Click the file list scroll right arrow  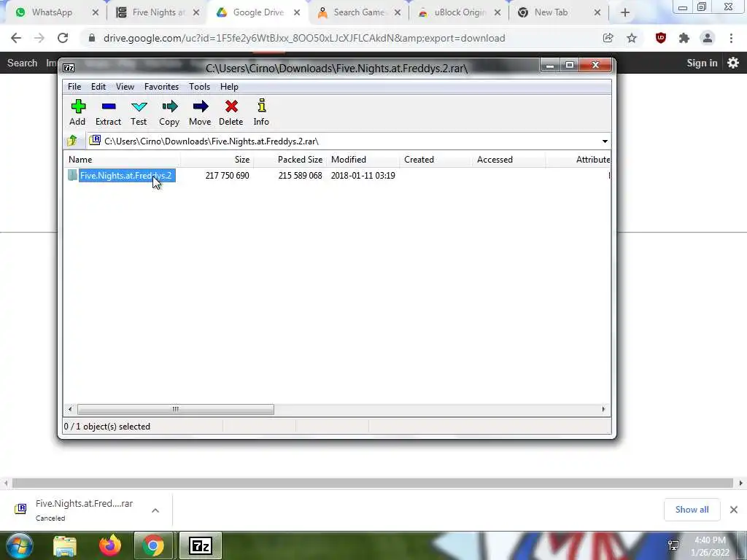point(603,409)
